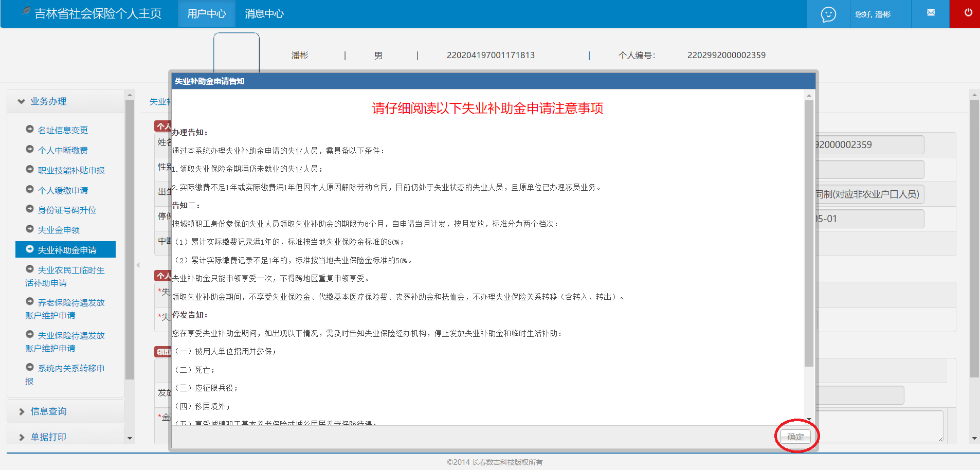Click arrow icon beside 身份证号码升位
980x470 pixels.
click(30, 209)
